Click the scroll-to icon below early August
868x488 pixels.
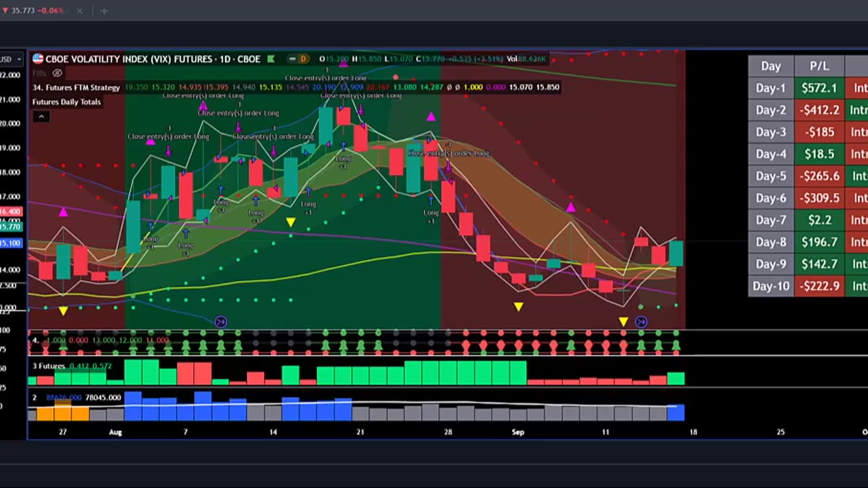pyautogui.click(x=220, y=322)
